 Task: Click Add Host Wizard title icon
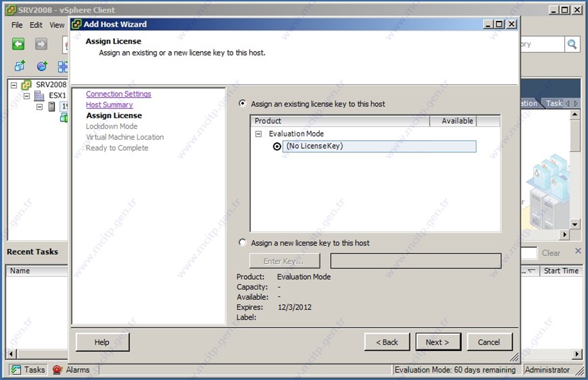pos(76,24)
